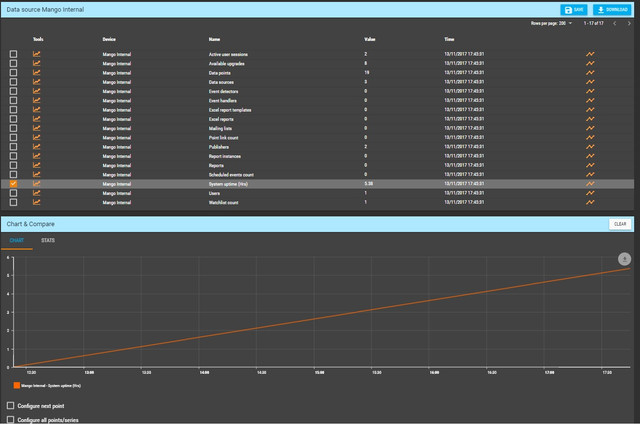Click the 'Chart & Compare' panel title
The height and width of the screenshot is (424, 640).
tap(31, 224)
